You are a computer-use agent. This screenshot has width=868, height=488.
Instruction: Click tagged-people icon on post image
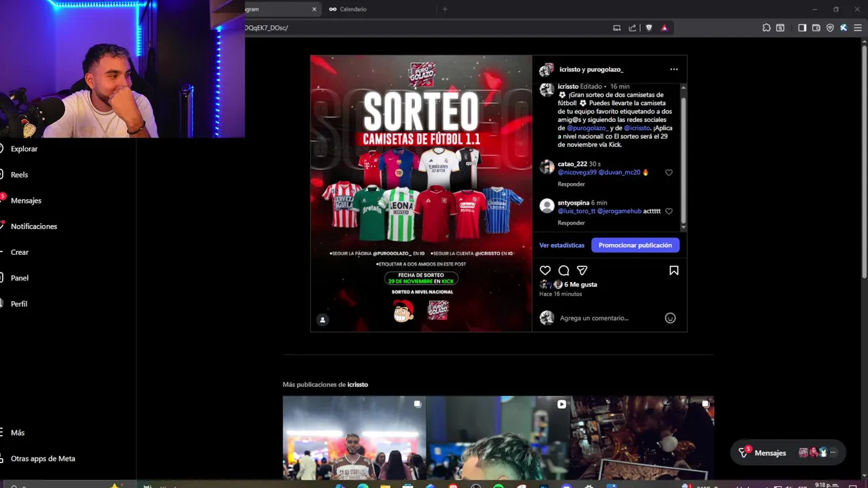pyautogui.click(x=323, y=320)
